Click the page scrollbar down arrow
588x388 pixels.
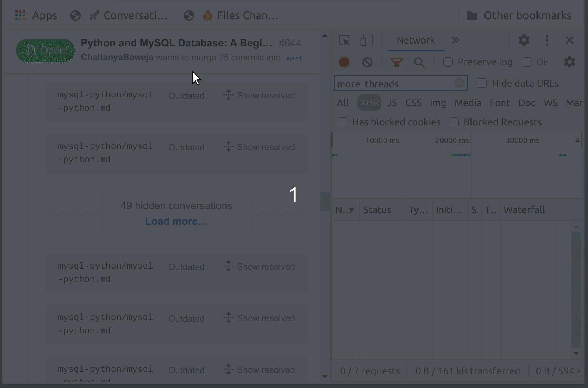click(x=325, y=376)
